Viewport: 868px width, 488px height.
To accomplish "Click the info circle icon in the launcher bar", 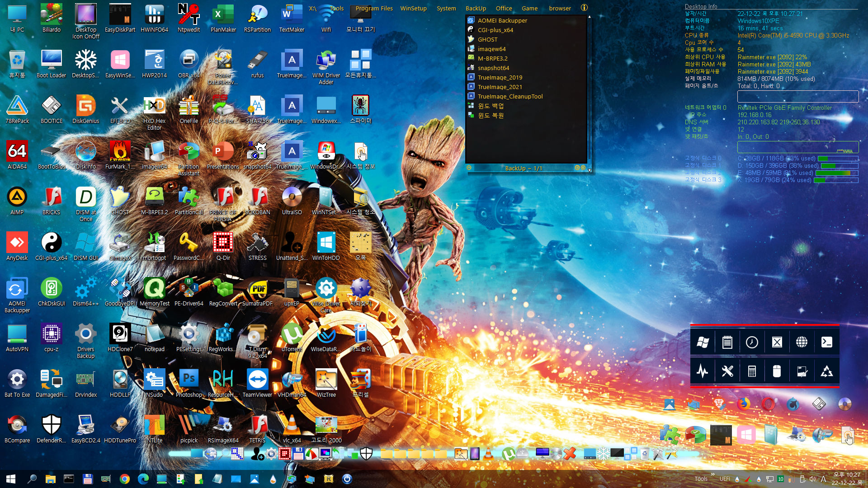I will [x=584, y=8].
